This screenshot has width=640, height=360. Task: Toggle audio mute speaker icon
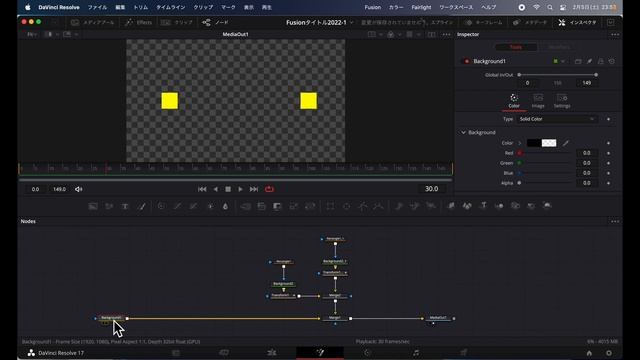(x=79, y=189)
